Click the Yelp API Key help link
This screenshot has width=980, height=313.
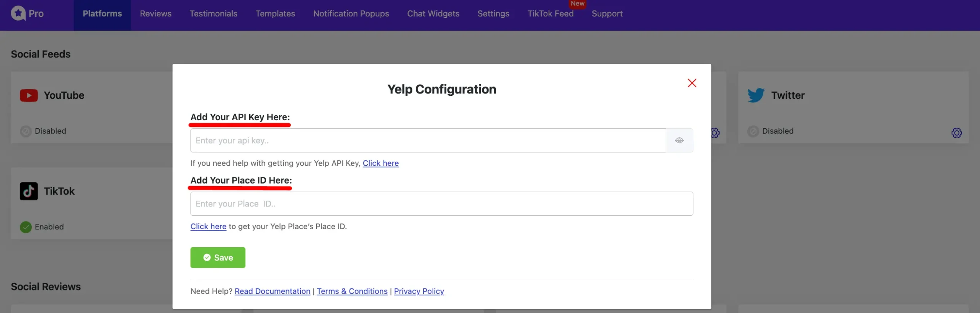(381, 163)
